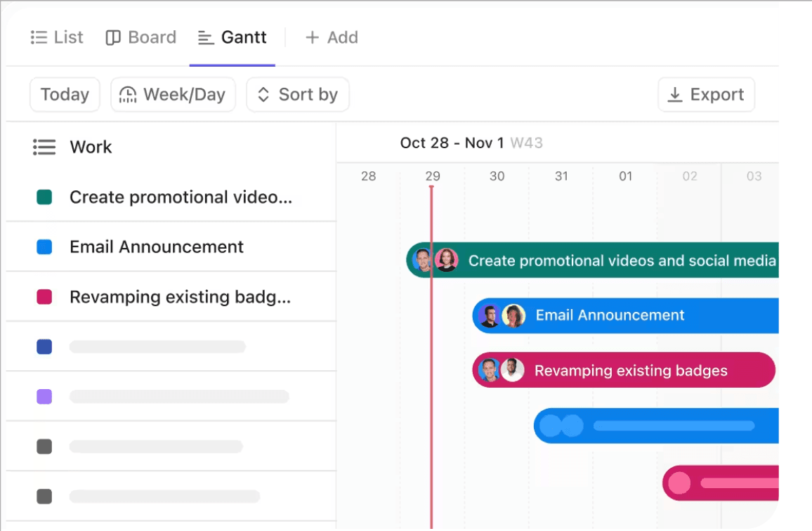Click the download icon on Export

click(x=675, y=95)
